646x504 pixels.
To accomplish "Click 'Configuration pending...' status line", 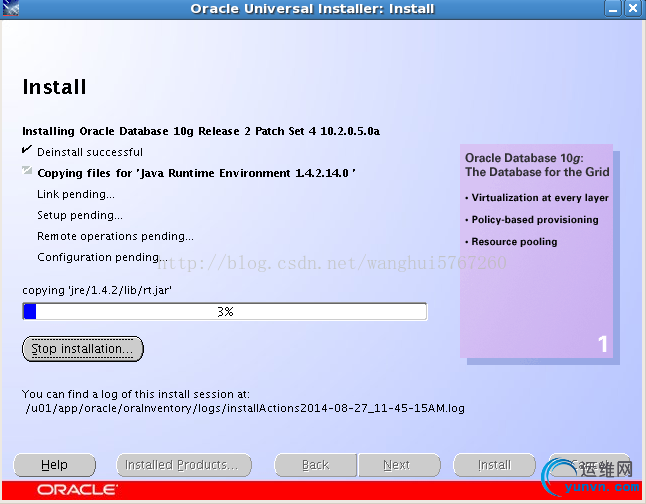I will (x=102, y=257).
